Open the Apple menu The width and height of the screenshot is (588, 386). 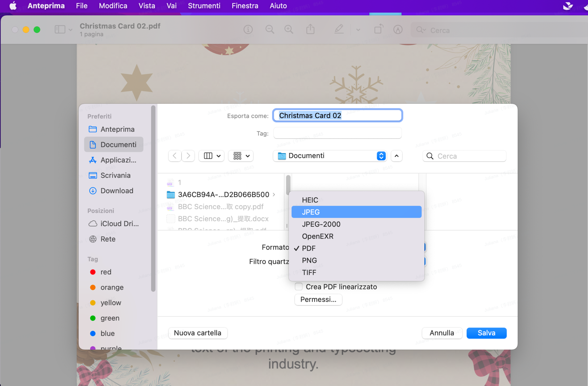[13, 5]
